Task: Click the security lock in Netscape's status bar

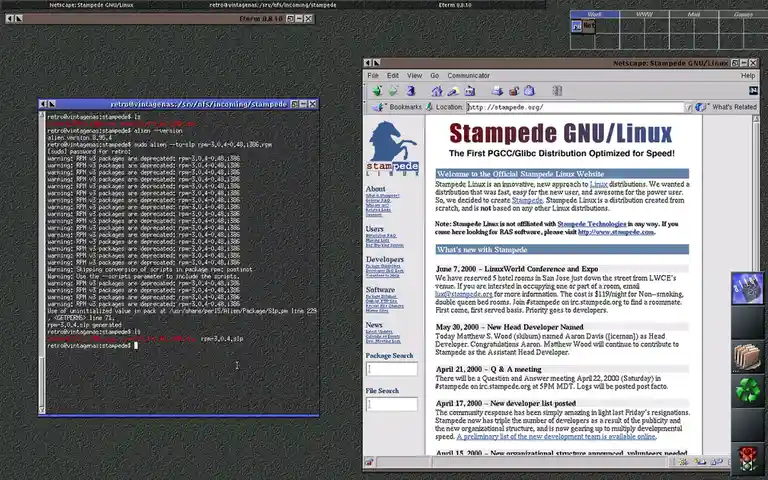Action: point(369,462)
